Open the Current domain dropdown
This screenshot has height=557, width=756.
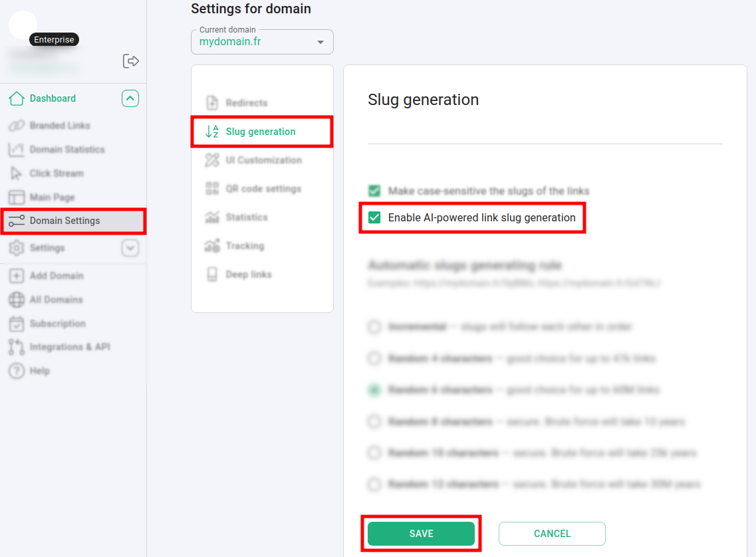click(x=320, y=42)
